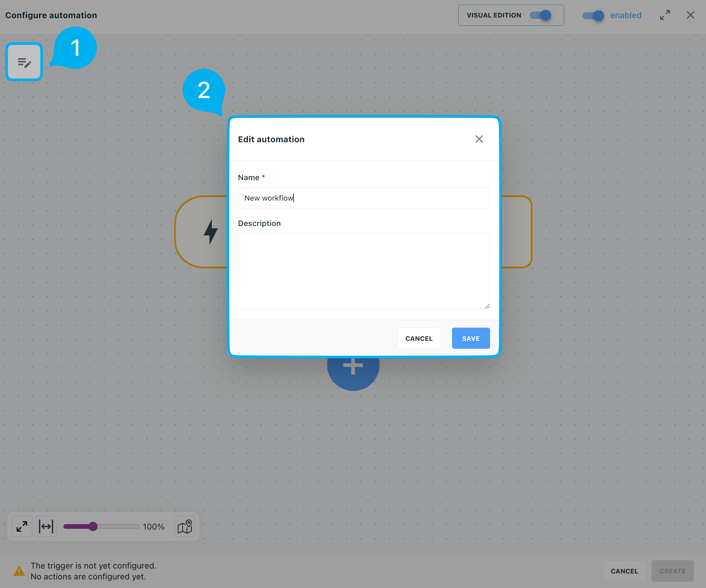Cancel automation configuration at the bottom
This screenshot has height=588, width=706.
point(624,571)
